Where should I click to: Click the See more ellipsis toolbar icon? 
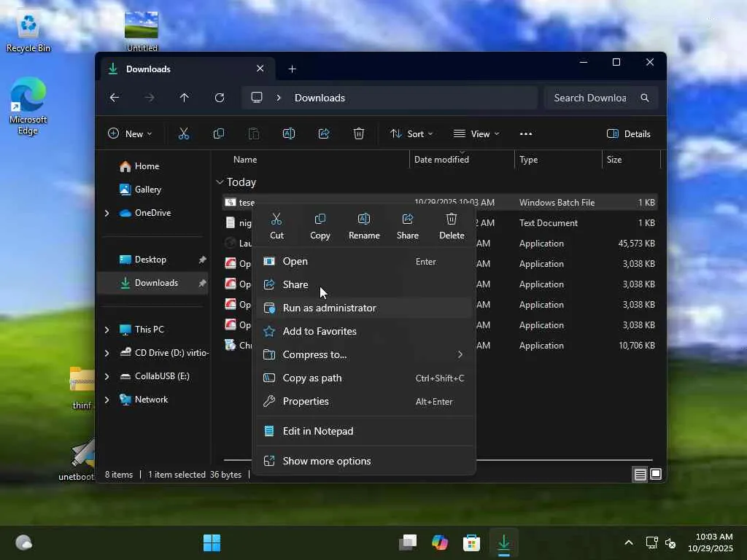pos(525,133)
